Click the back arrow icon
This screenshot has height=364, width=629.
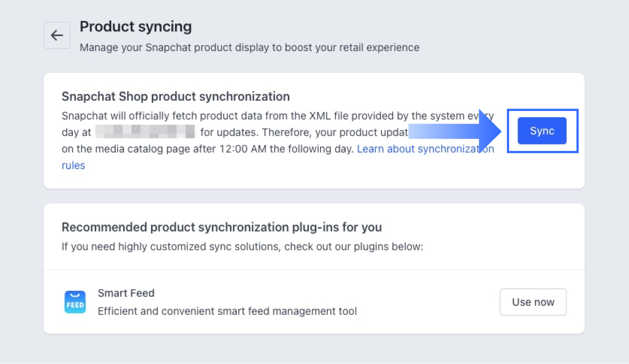(57, 35)
